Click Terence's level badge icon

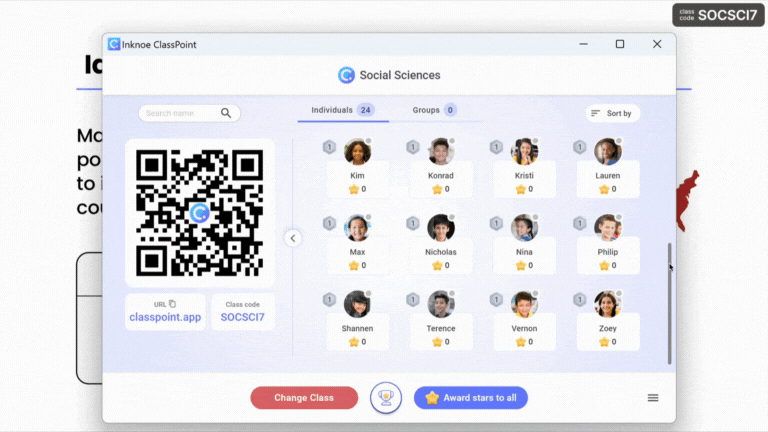click(x=413, y=299)
